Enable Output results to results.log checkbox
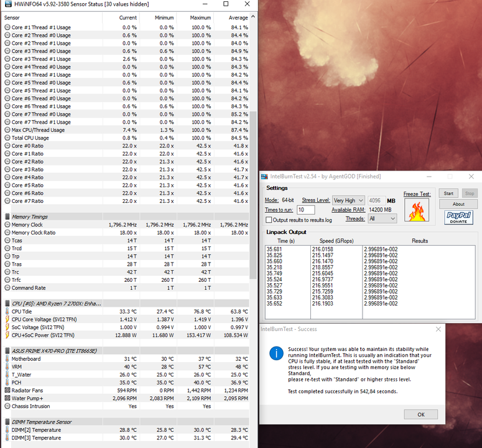Viewport: 482px width, 448px height. pyautogui.click(x=269, y=220)
